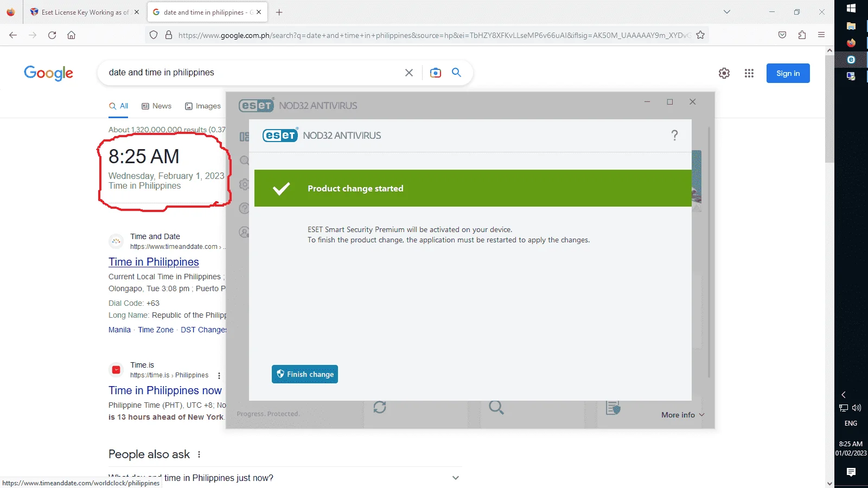Reload the current page
This screenshot has height=488, width=868.
click(52, 35)
